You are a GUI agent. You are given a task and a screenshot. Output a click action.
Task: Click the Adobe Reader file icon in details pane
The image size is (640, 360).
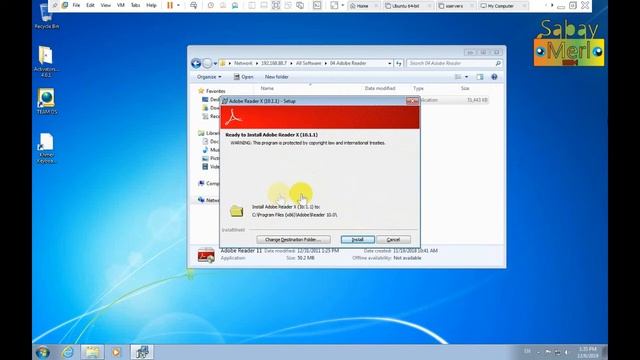tap(206, 255)
